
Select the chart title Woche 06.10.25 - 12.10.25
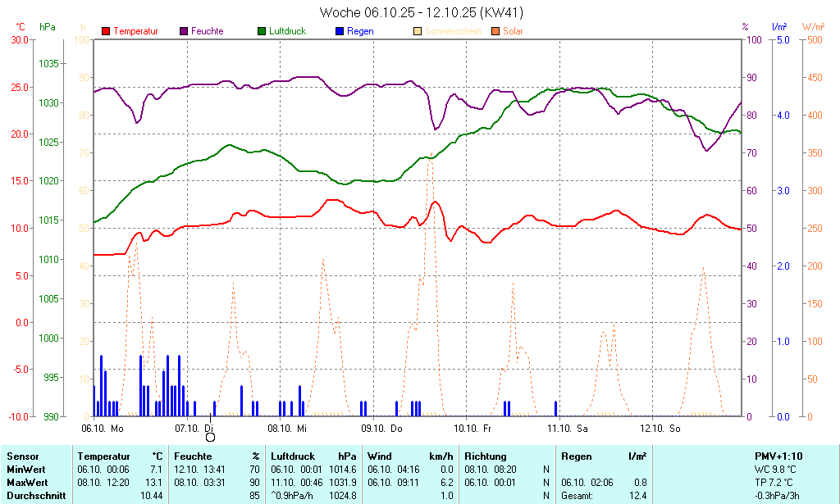(x=421, y=12)
